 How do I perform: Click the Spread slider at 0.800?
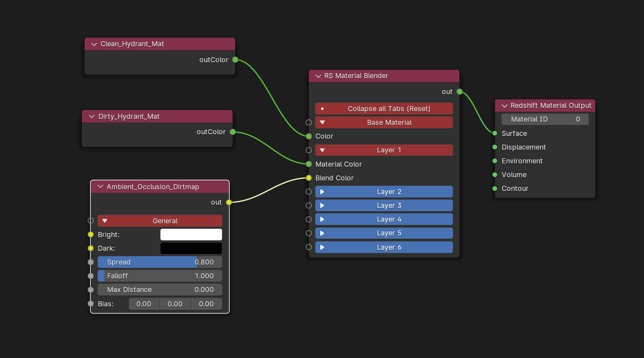click(160, 262)
